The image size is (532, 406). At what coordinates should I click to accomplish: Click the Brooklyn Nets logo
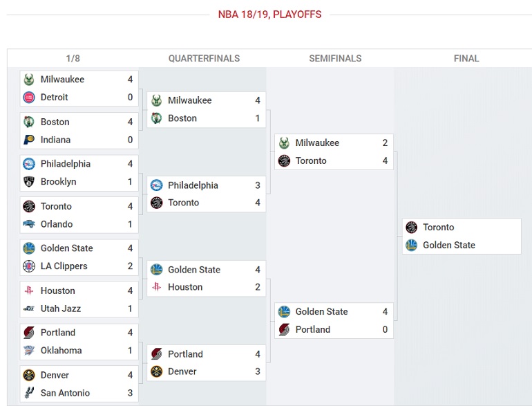(x=29, y=182)
